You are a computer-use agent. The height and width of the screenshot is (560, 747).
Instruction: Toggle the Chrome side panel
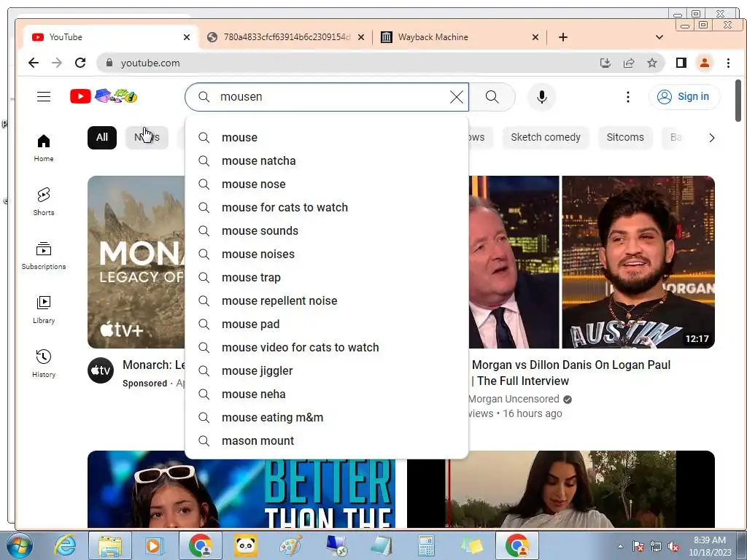[681, 63]
